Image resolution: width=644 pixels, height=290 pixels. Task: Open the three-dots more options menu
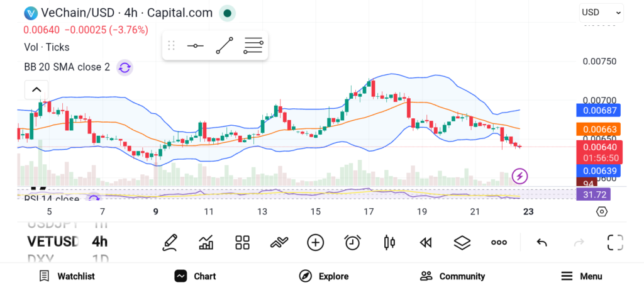[x=499, y=242]
